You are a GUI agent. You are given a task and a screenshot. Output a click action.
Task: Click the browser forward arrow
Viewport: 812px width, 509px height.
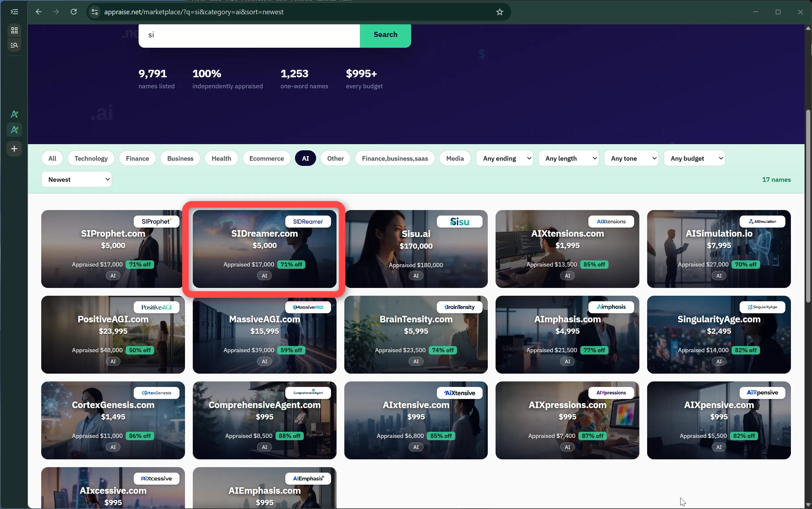[56, 12]
